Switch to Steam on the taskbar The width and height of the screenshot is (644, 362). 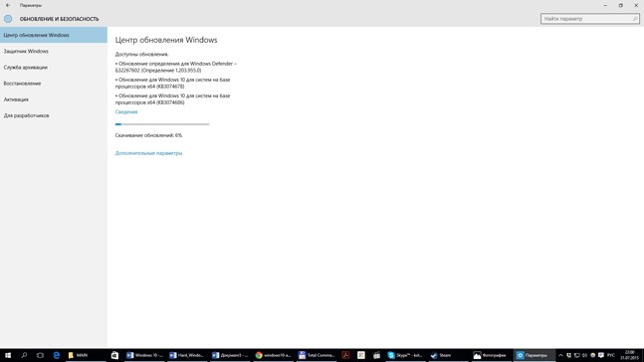pos(448,355)
